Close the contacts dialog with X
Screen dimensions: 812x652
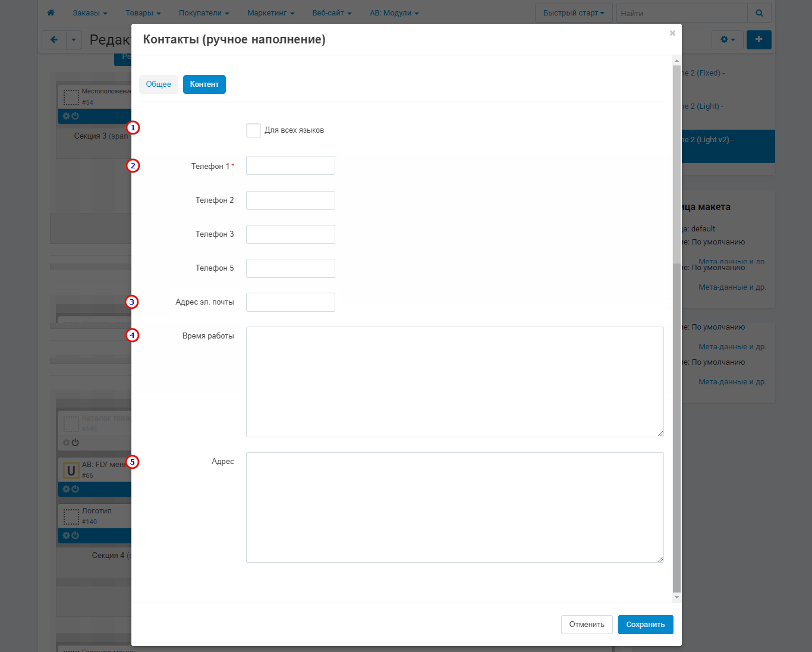point(672,33)
